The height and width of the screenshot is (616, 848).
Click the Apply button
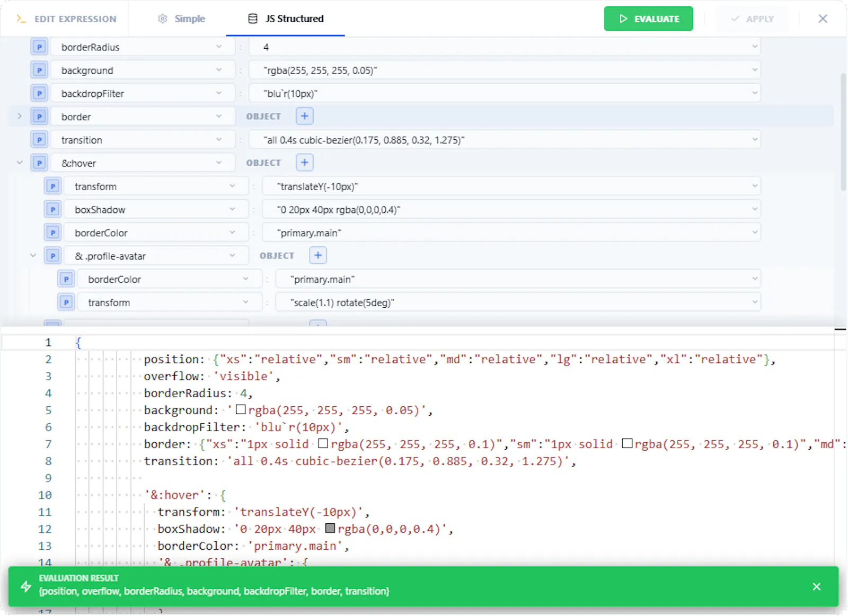752,19
